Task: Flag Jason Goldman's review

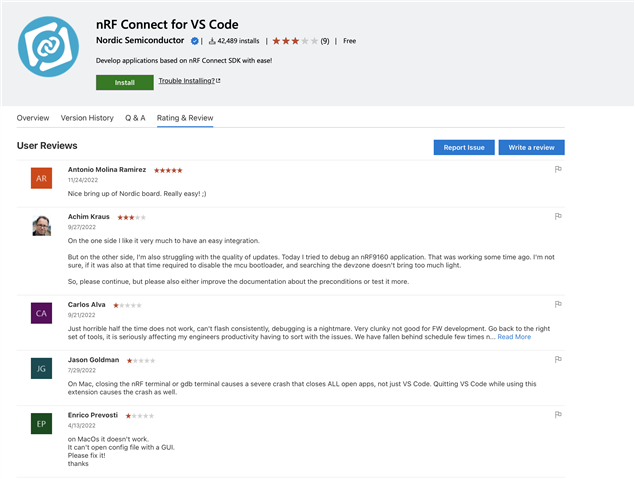Action: tap(558, 359)
